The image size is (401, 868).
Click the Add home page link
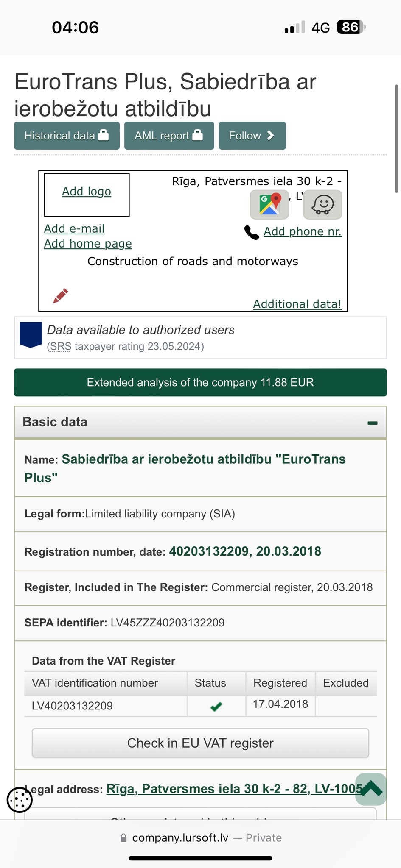[x=88, y=244]
